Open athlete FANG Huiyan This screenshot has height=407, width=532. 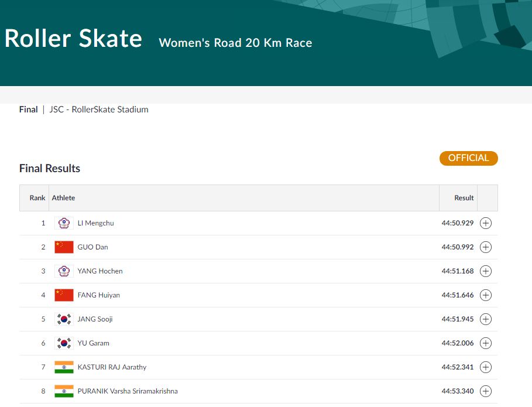tap(99, 295)
